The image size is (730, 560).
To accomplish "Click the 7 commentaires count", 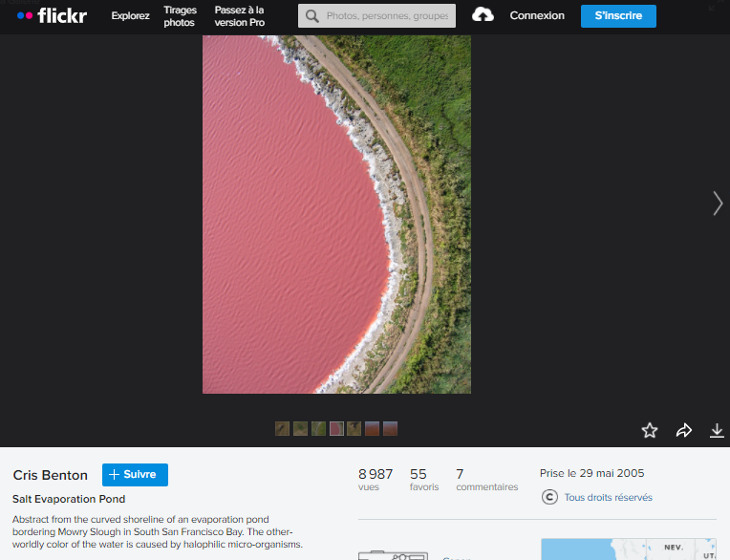I will pyautogui.click(x=487, y=480).
